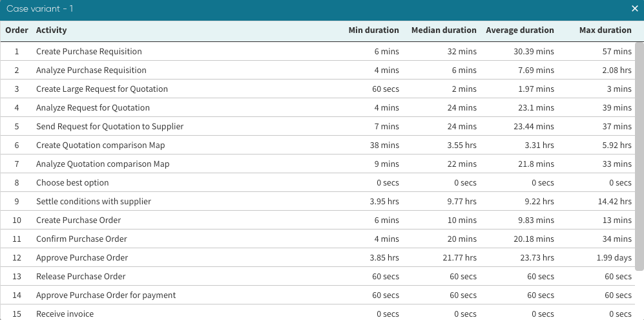
Task: Click the Choose best option row
Action: pyautogui.click(x=72, y=183)
